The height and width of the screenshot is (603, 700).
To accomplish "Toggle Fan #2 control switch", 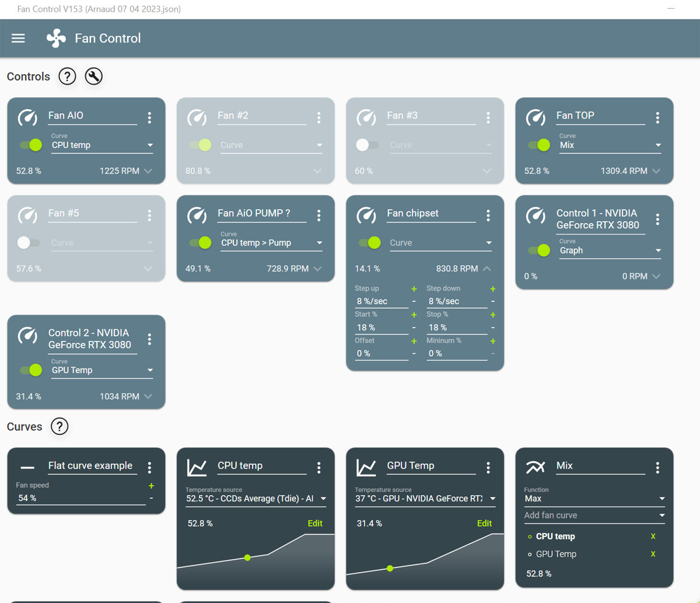I will 200,145.
